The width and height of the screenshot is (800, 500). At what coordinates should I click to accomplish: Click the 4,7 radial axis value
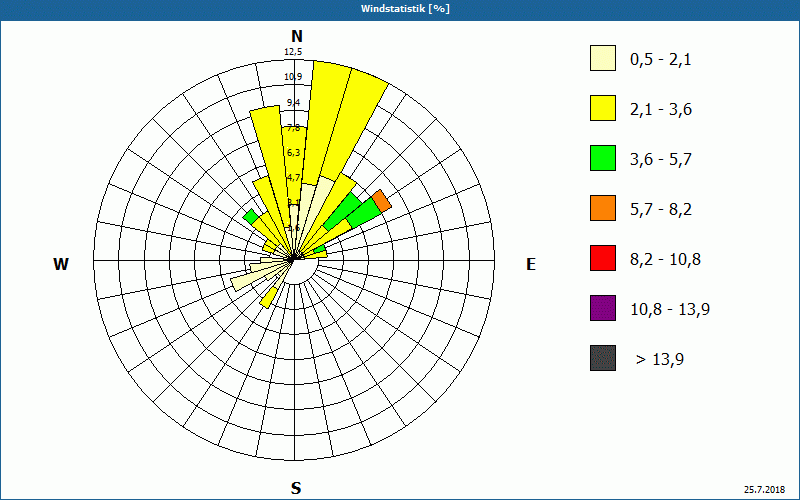pyautogui.click(x=293, y=178)
